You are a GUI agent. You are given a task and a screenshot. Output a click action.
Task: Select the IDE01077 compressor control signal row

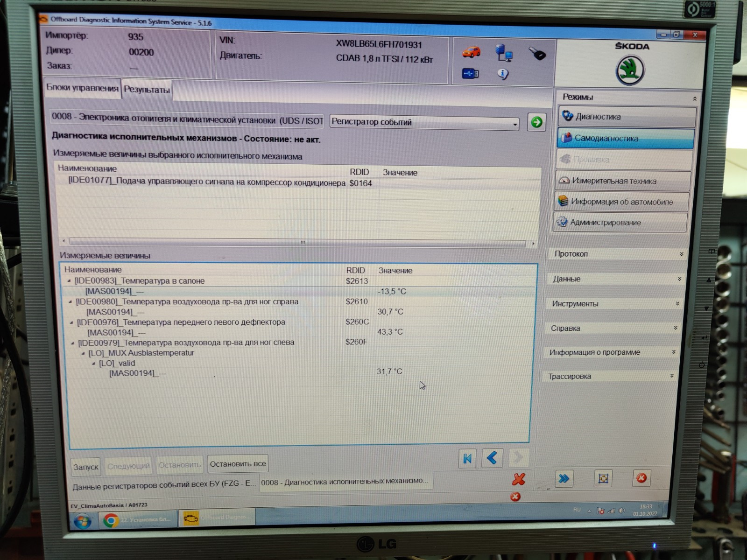[x=299, y=182]
